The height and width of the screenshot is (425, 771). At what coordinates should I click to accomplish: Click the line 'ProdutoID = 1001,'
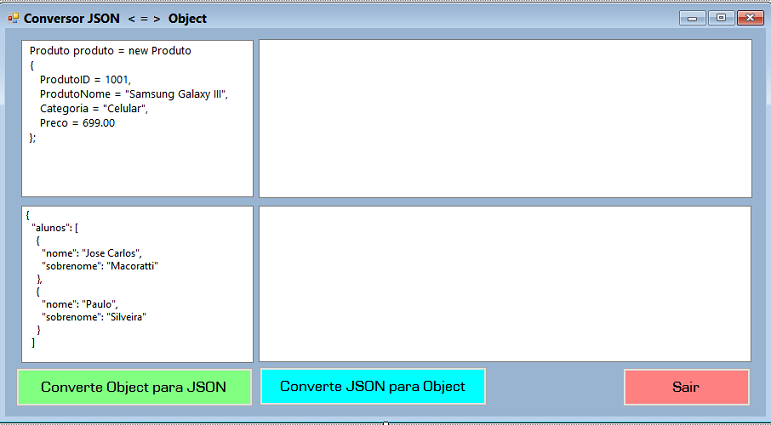(85, 80)
